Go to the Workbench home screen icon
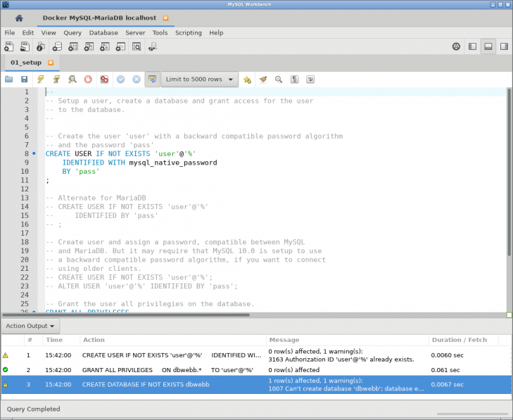The width and height of the screenshot is (513, 420). 19,18
